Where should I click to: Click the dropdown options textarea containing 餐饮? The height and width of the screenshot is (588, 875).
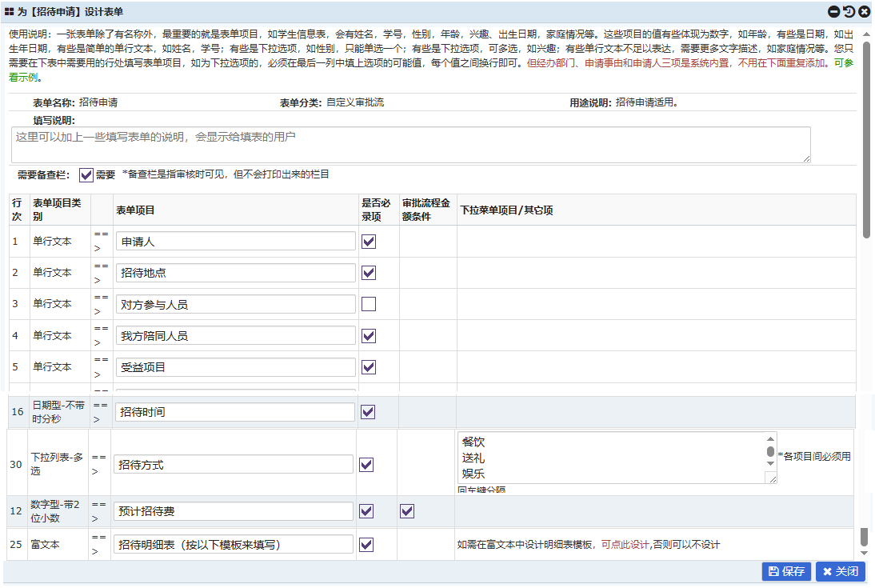[608, 458]
